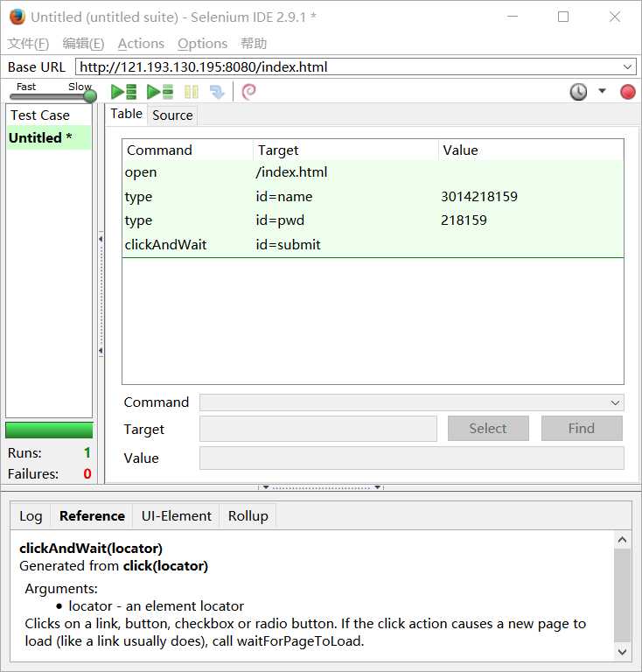
Task: Switch to the Rollup tab
Action: click(248, 516)
